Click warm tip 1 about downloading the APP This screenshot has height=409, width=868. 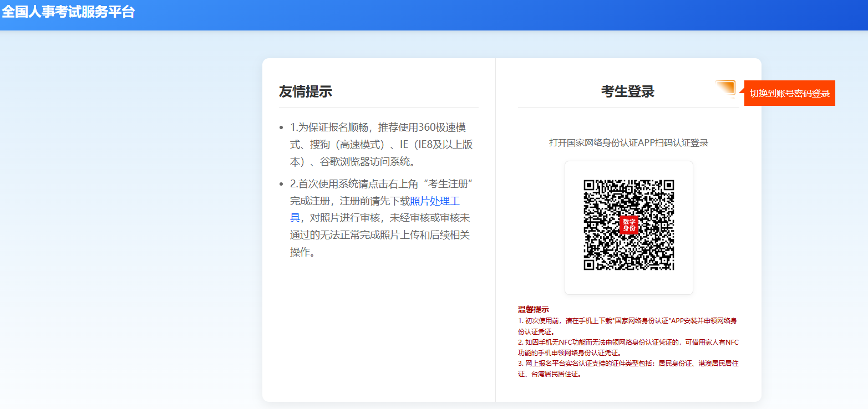627,326
